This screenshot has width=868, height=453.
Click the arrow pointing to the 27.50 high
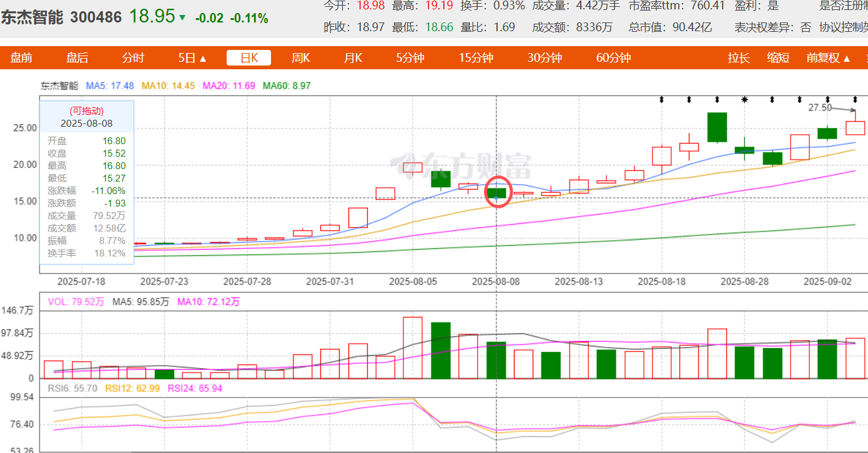coord(845,110)
